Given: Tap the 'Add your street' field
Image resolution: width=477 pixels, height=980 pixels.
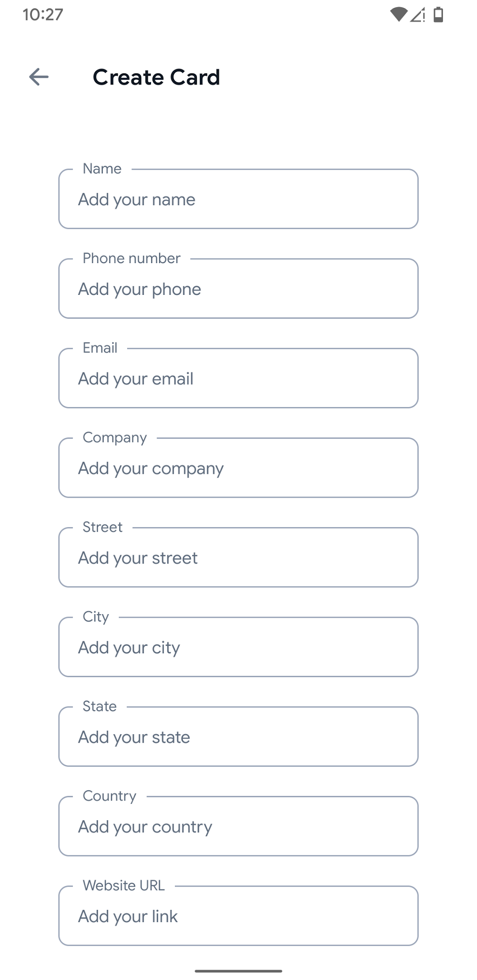Looking at the screenshot, I should click(x=238, y=558).
